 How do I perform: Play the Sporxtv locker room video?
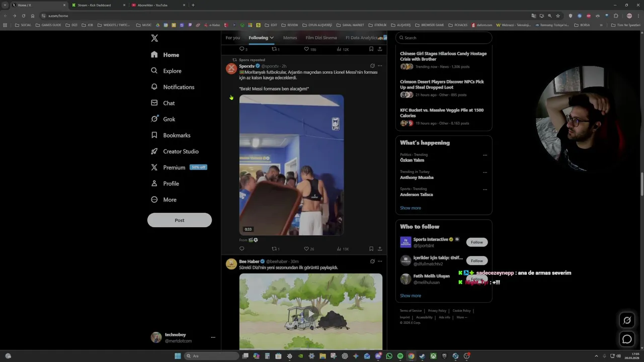pos(291,165)
